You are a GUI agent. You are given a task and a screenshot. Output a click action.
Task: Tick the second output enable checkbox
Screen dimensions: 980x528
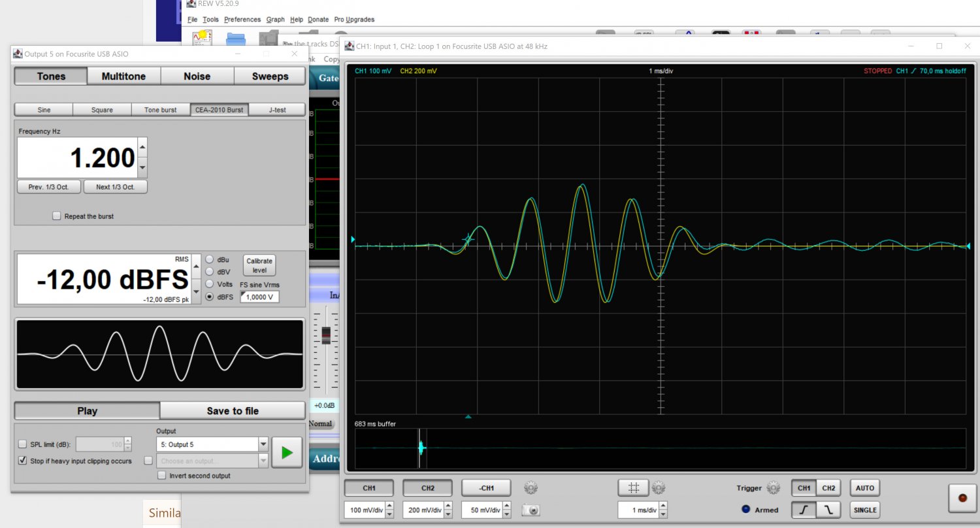(148, 461)
